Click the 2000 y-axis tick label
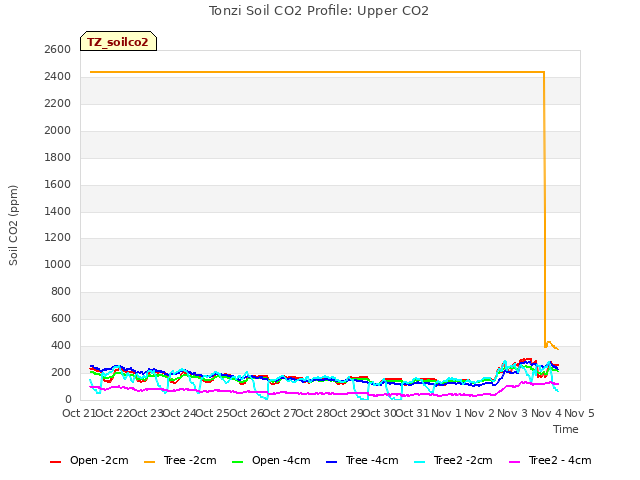 pos(58,130)
